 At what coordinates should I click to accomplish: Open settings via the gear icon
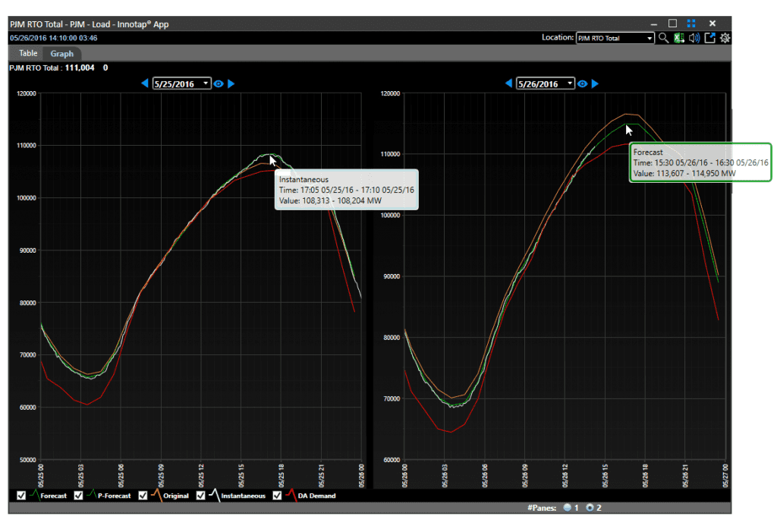(x=725, y=38)
